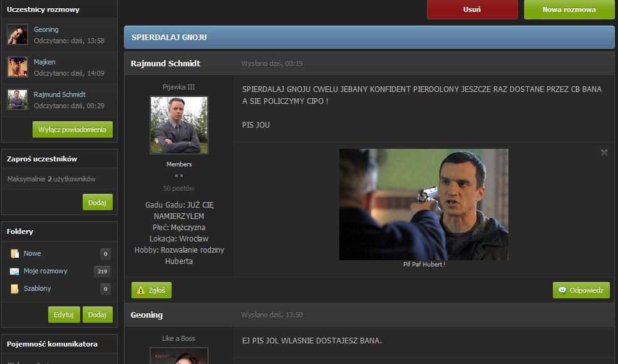Open Rajmund Schmidt's avatar in participants list

pyautogui.click(x=18, y=99)
